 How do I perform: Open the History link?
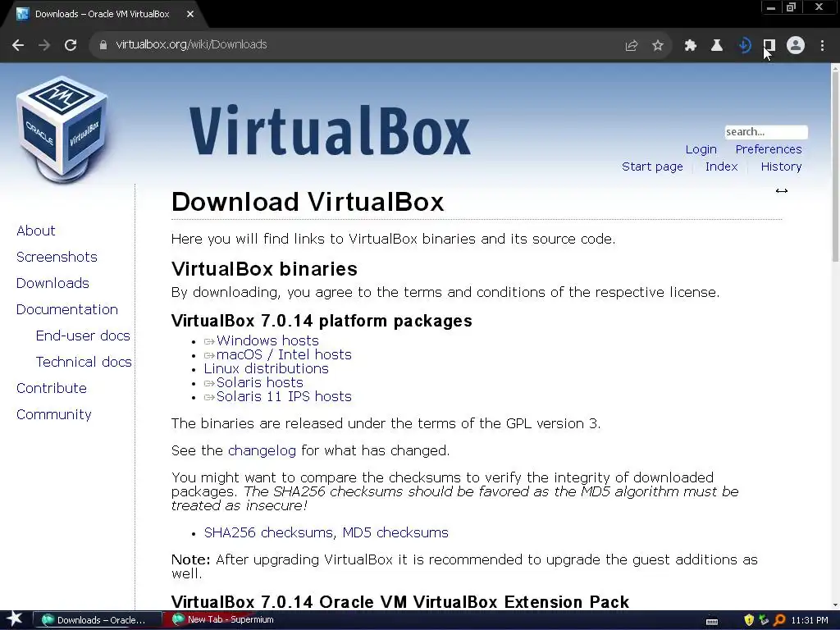[x=781, y=167]
